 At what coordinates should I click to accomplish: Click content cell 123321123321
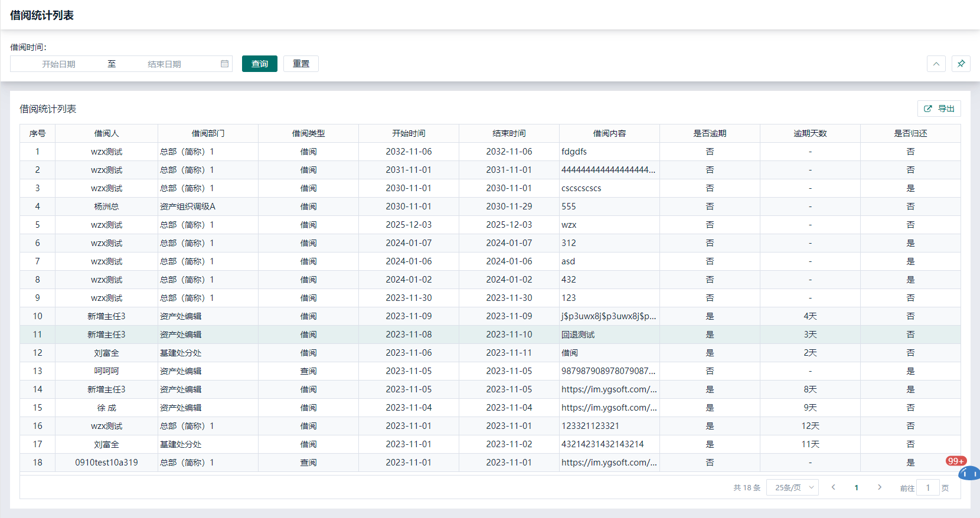(609, 426)
